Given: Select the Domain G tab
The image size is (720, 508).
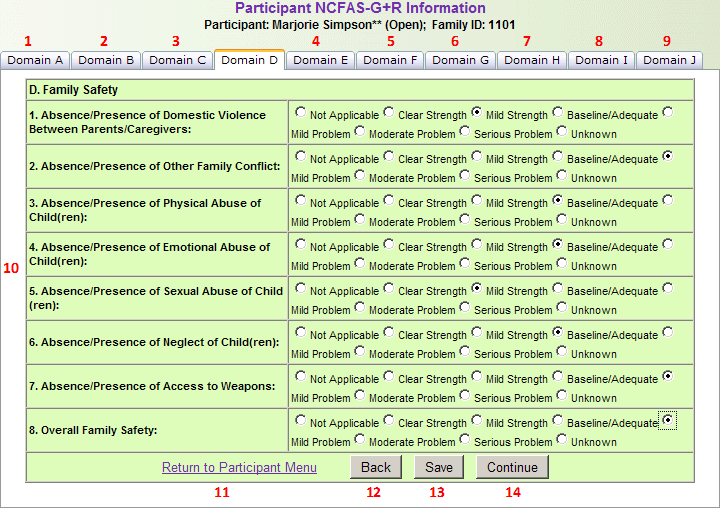Looking at the screenshot, I should 461,60.
